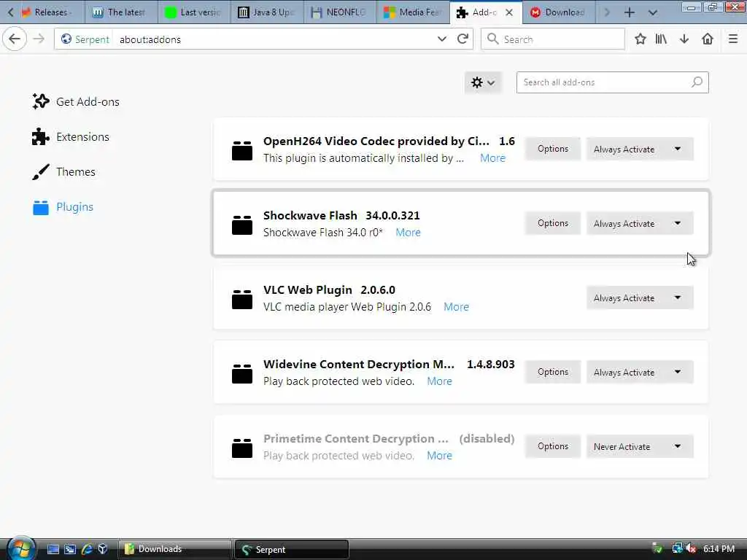This screenshot has width=747, height=560.
Task: Open a new tab with the plus button
Action: [630, 12]
